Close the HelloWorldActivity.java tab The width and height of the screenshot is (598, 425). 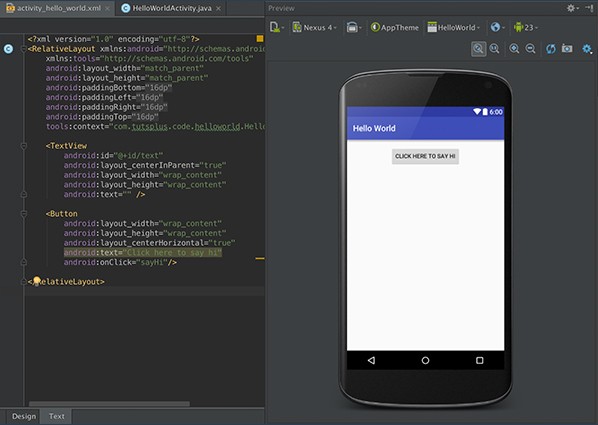pos(219,8)
